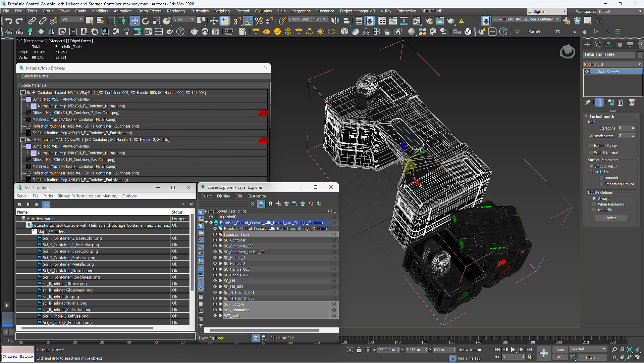This screenshot has height=363, width=644.
Task: Click the Auto key button
Action: pyautogui.click(x=560, y=350)
